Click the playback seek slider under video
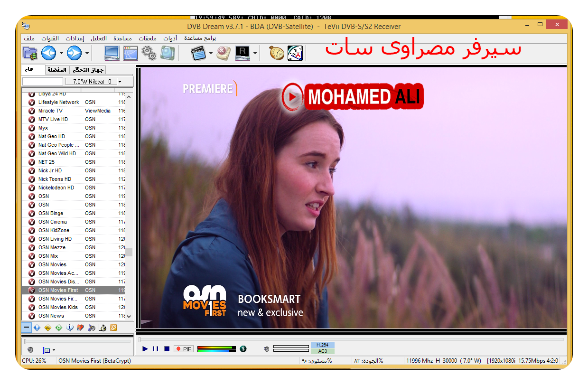This screenshot has width=588, height=385. pos(351,339)
